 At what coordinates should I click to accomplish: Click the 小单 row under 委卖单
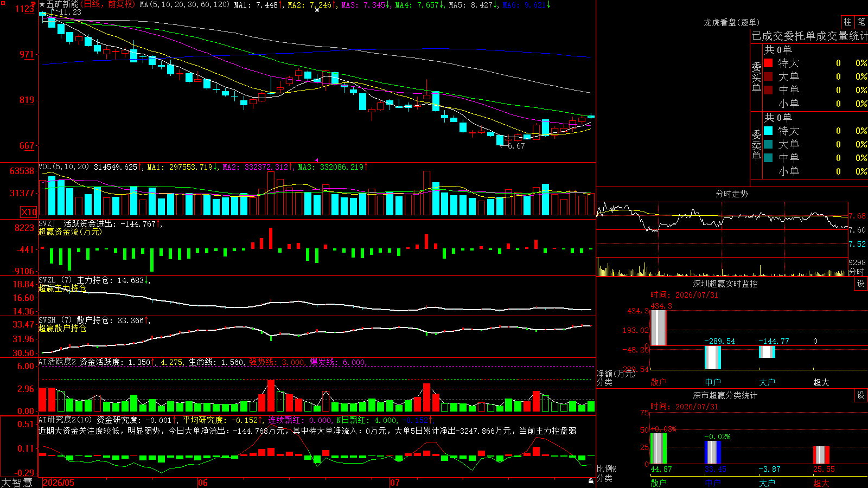[815, 171]
